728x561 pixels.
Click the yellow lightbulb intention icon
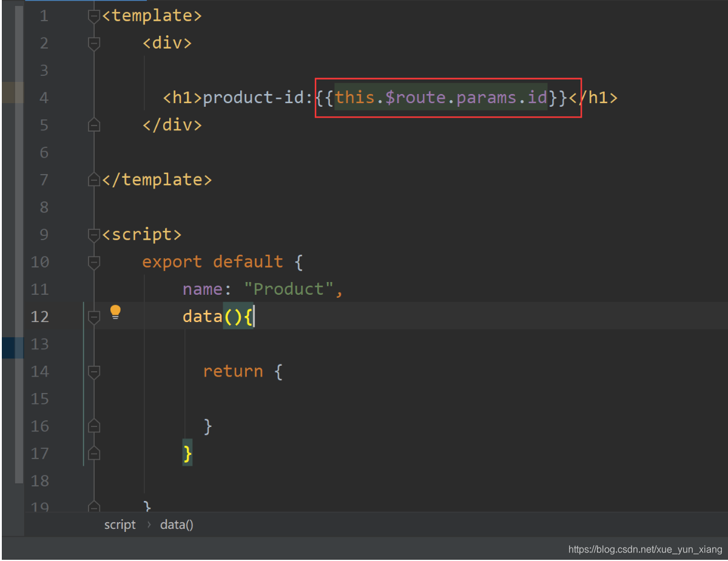pos(115,313)
